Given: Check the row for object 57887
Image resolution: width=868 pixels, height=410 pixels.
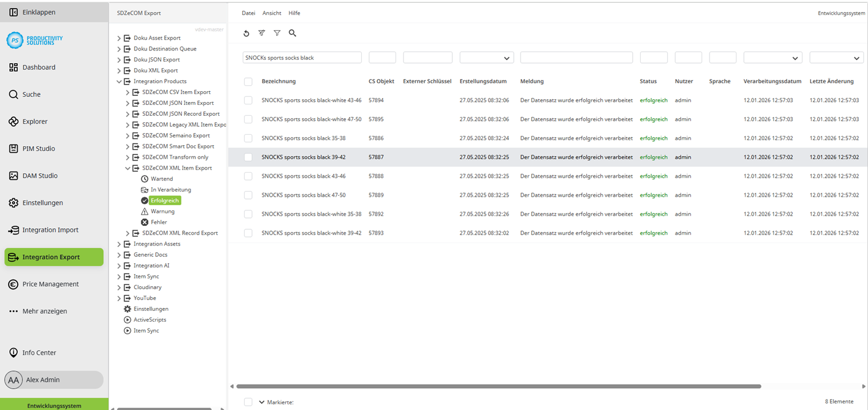Looking at the screenshot, I should [248, 157].
